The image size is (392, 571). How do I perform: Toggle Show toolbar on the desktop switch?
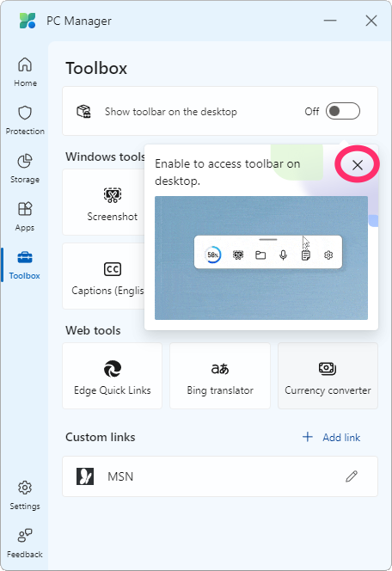point(343,111)
